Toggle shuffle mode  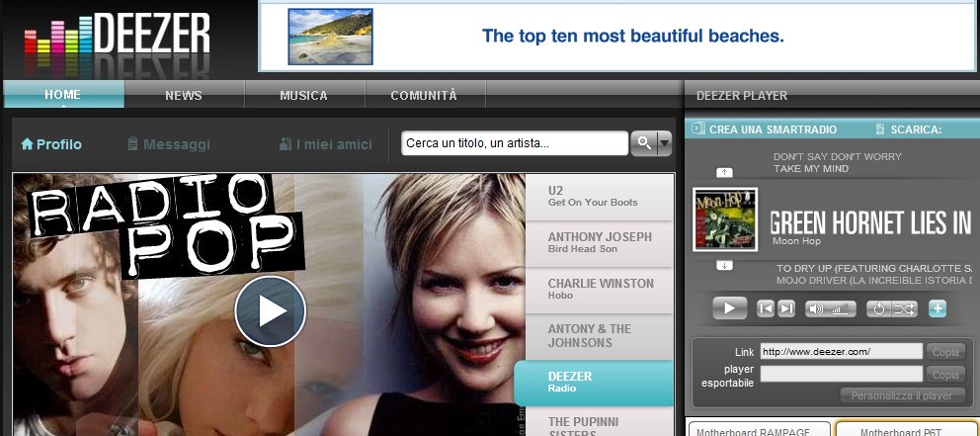coord(905,309)
